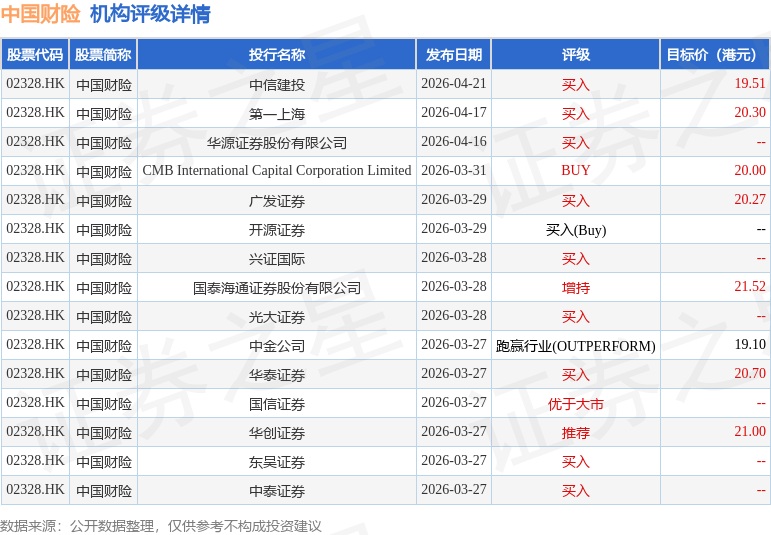Click 第一上海 bank name cell

click(277, 114)
